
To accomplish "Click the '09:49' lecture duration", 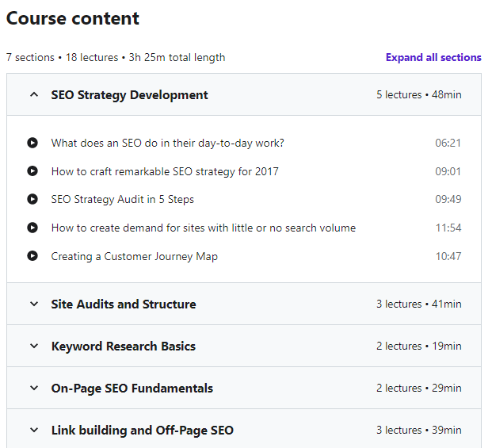I will pyautogui.click(x=448, y=199).
